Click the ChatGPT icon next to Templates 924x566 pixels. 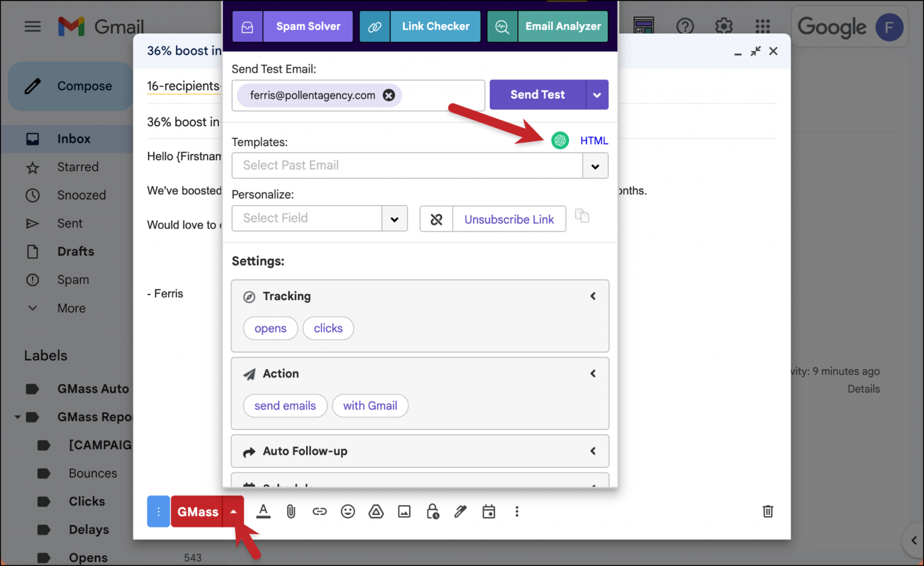(560, 140)
